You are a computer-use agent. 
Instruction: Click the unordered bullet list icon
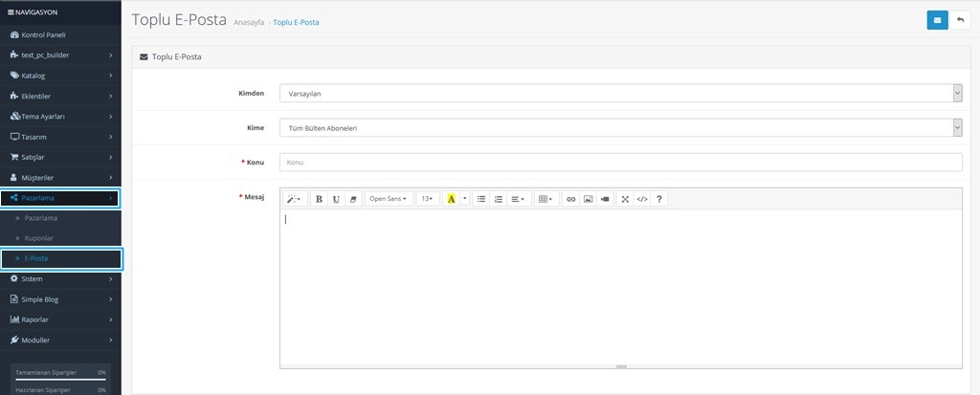click(x=481, y=199)
